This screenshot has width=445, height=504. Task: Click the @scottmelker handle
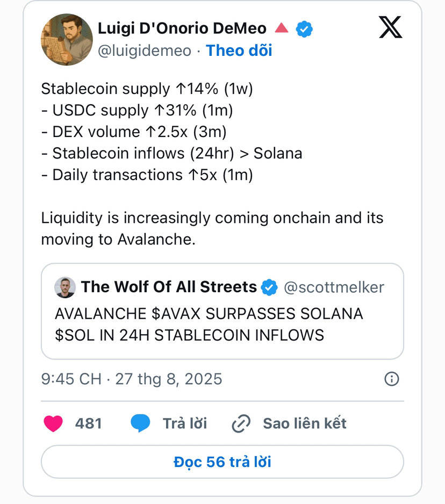[334, 287]
